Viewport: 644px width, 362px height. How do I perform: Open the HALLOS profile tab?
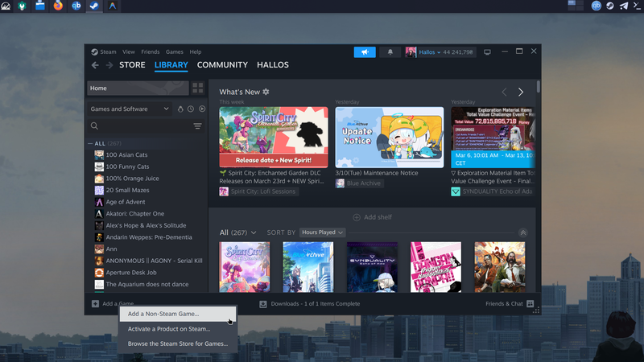[273, 65]
